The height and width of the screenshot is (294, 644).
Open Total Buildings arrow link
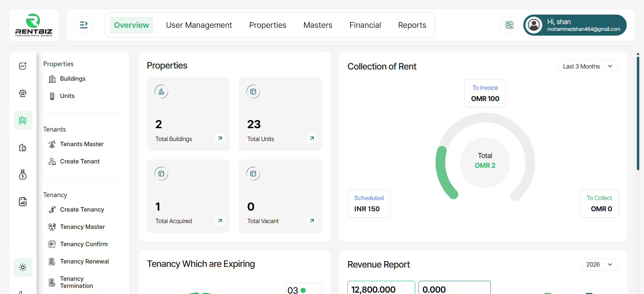(220, 138)
